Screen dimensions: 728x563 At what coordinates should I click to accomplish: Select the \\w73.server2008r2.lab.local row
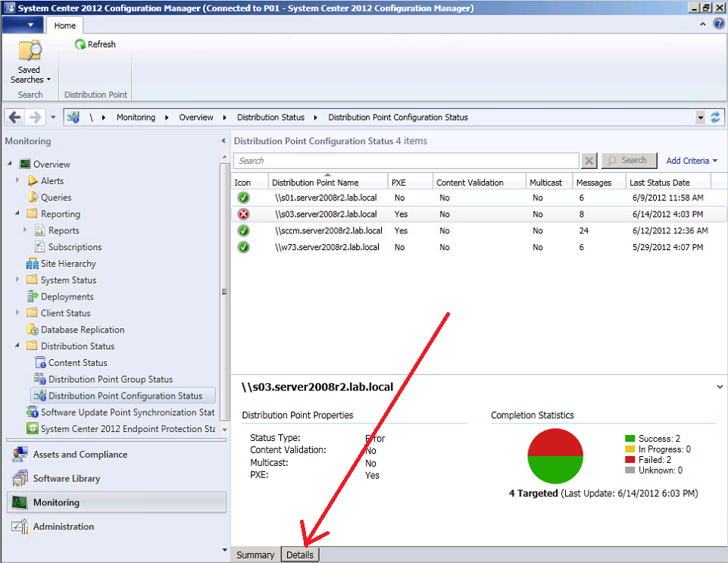pos(478,247)
